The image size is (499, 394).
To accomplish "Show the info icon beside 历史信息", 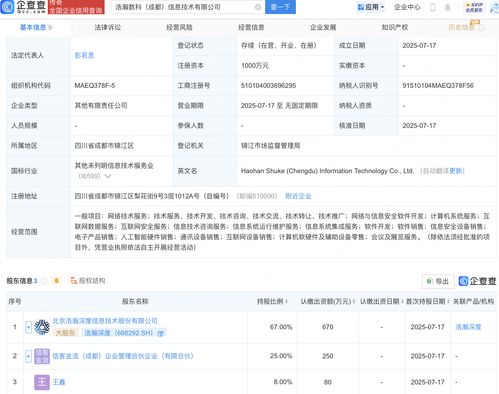I will click(482, 28).
